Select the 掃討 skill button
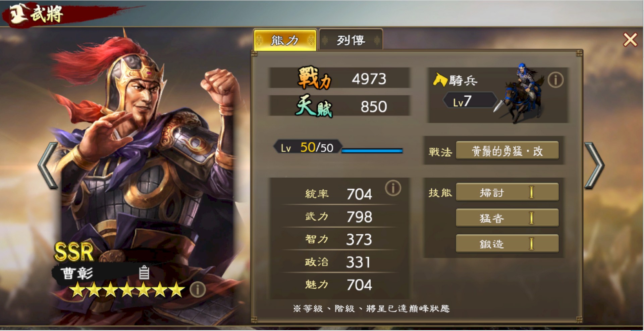 point(507,192)
